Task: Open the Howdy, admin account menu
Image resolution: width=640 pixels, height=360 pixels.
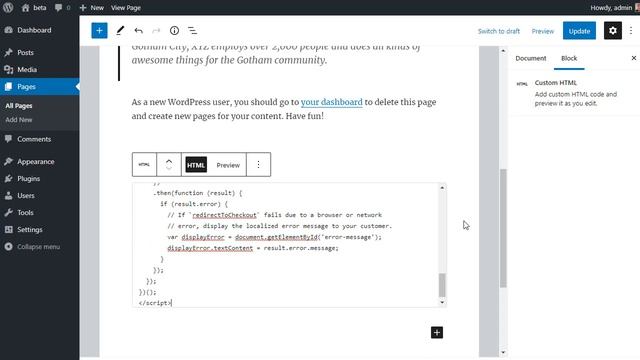Action: coord(614,7)
